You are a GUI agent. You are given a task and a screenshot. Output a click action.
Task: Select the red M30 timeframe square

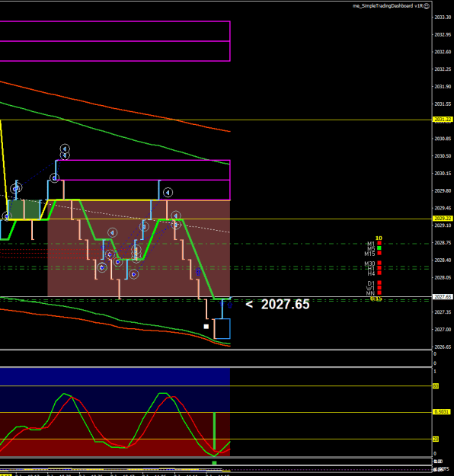point(379,264)
